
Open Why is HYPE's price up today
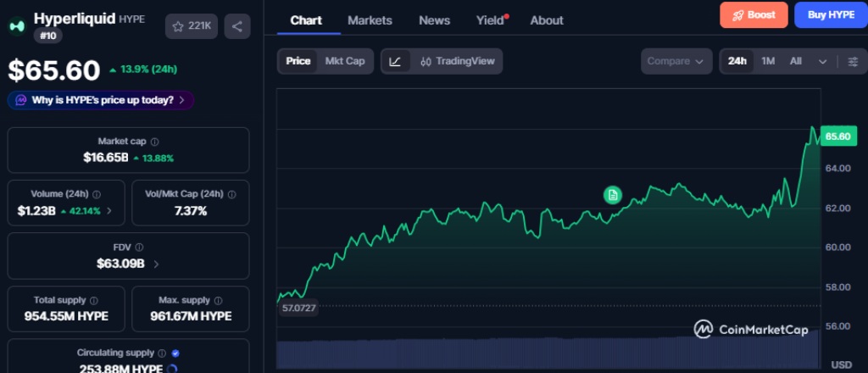pos(101,100)
